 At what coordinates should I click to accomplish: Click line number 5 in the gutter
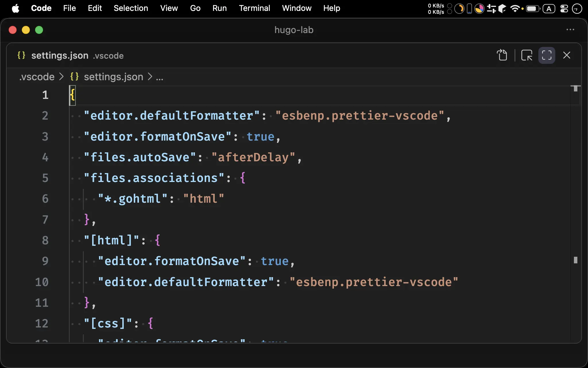coord(45,178)
